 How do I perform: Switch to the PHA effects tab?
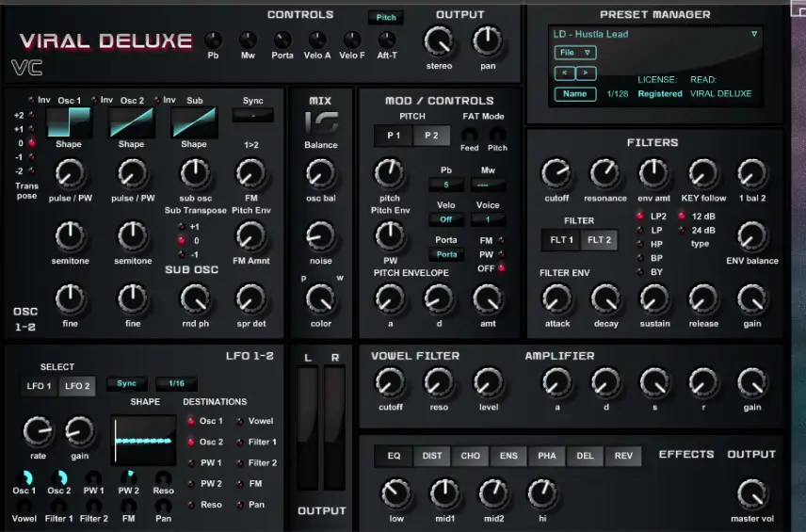(546, 456)
